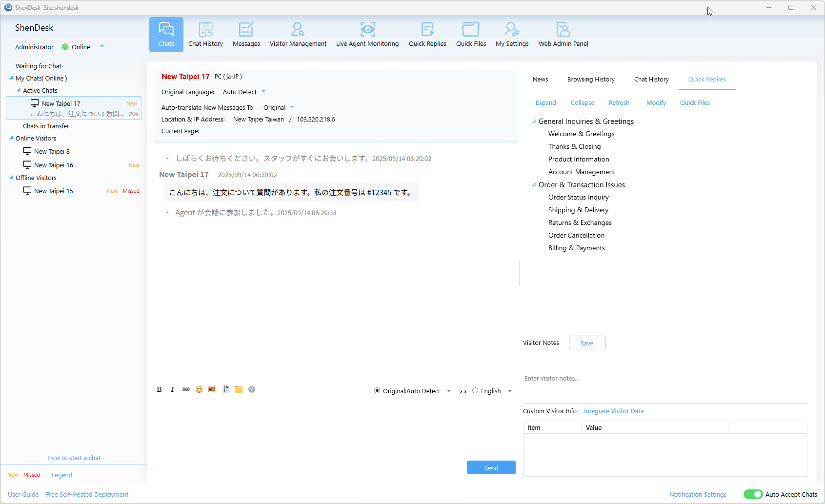Open the Notification Settings link
Screen dimensions: 825x504
click(x=698, y=494)
